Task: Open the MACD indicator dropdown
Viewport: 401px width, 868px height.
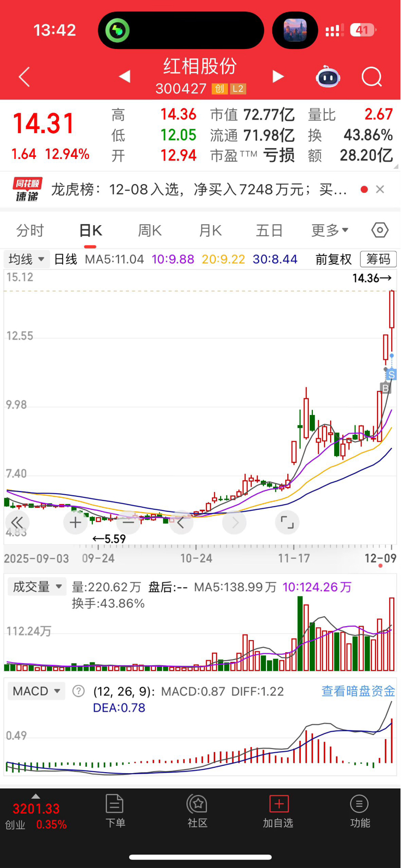Action: click(x=37, y=691)
